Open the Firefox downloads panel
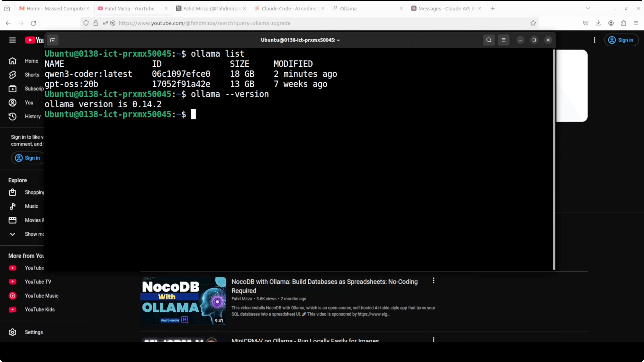644x362 pixels. 598,23
